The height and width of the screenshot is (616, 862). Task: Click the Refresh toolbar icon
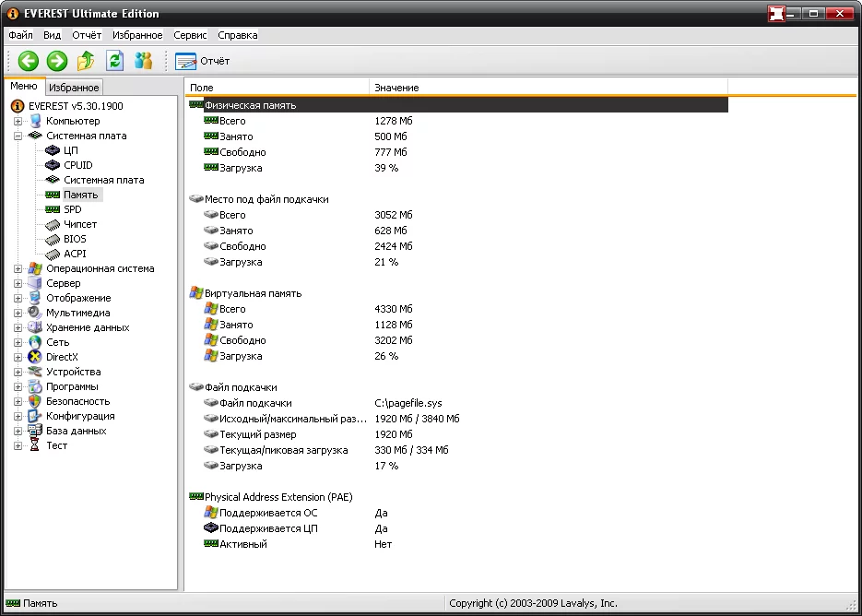point(114,61)
